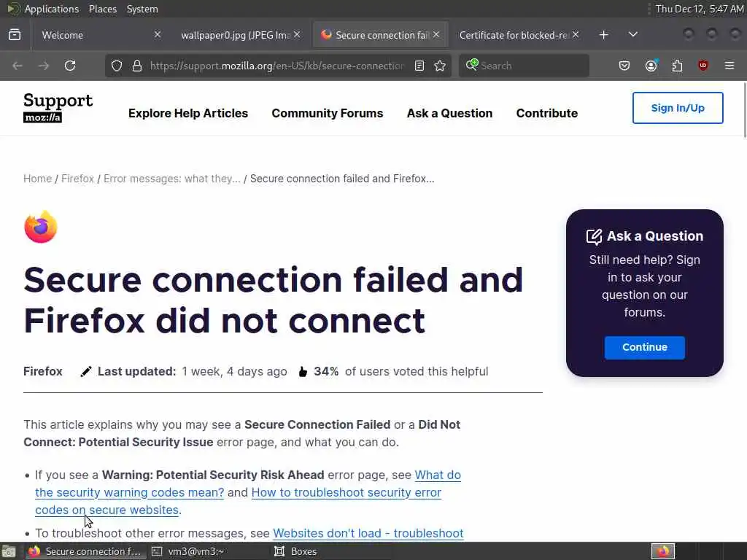Toggle reader view icon
Image resolution: width=747 pixels, height=560 pixels.
(x=419, y=66)
